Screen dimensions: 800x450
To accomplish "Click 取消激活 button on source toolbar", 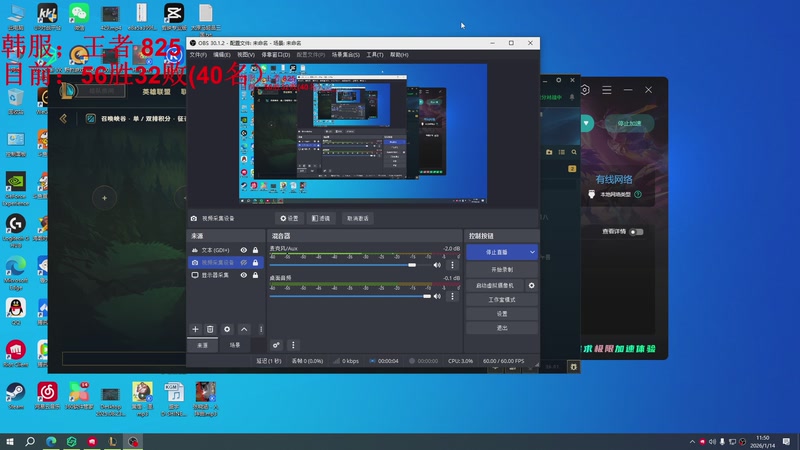I will [358, 218].
